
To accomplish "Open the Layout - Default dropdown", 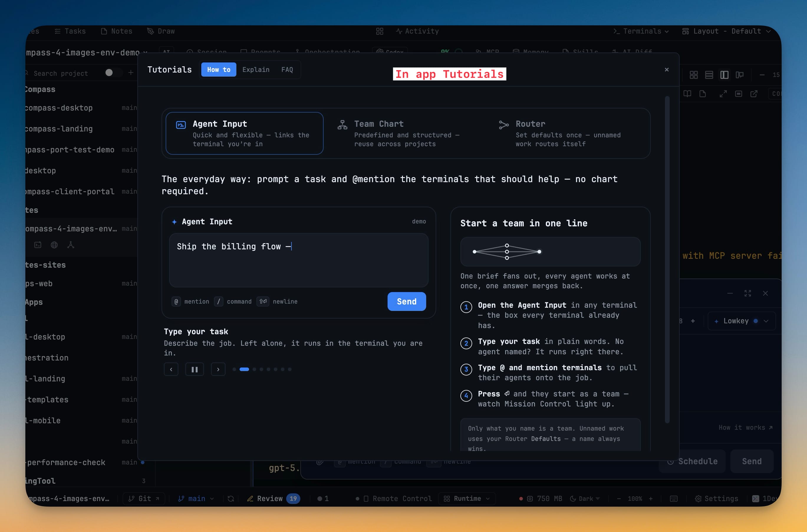I will click(x=727, y=31).
